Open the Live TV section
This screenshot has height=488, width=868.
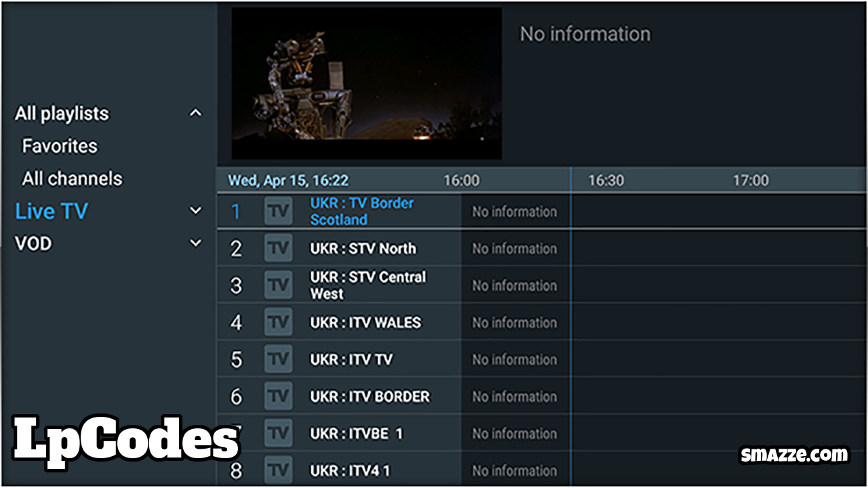click(52, 211)
